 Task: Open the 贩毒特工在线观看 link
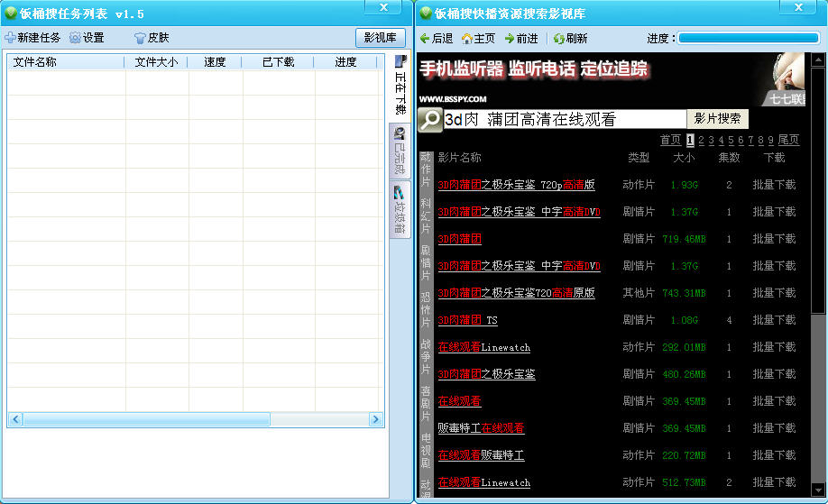pos(481,428)
